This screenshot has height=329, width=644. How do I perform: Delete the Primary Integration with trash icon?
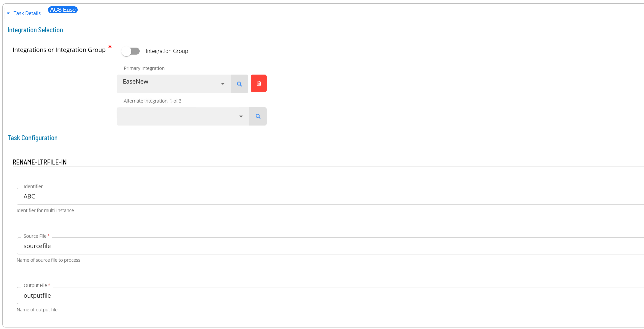[259, 84]
